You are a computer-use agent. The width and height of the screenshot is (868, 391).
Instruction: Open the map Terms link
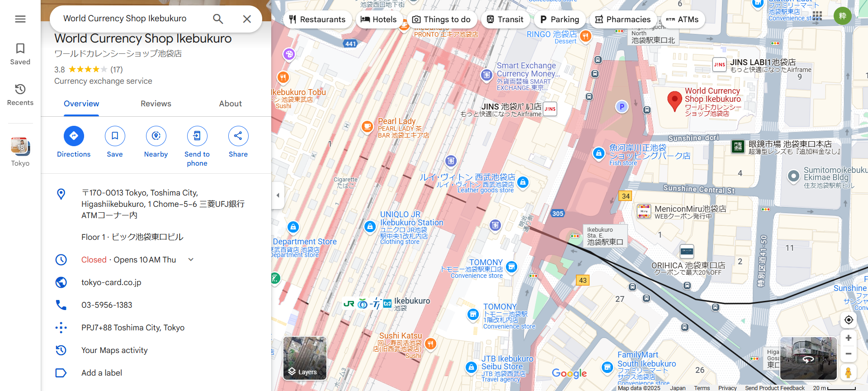click(x=702, y=388)
